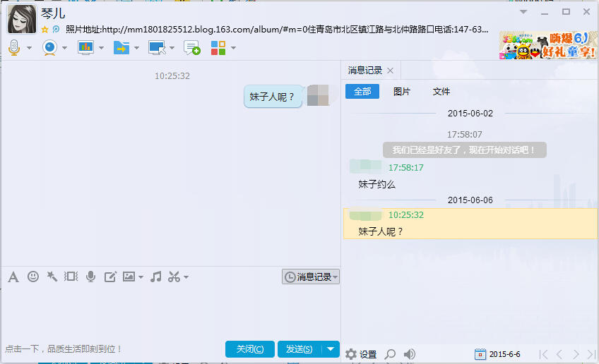The image size is (599, 364).
Task: Click the music note icon
Action: (x=156, y=277)
